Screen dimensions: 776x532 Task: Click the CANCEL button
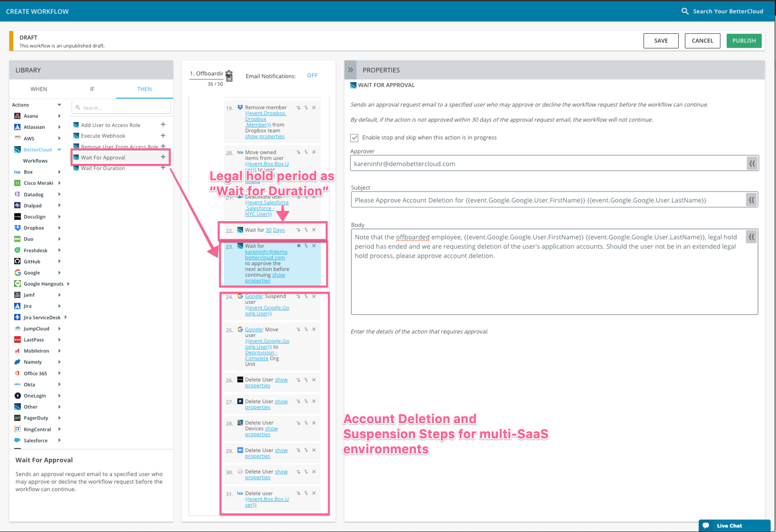click(x=702, y=40)
